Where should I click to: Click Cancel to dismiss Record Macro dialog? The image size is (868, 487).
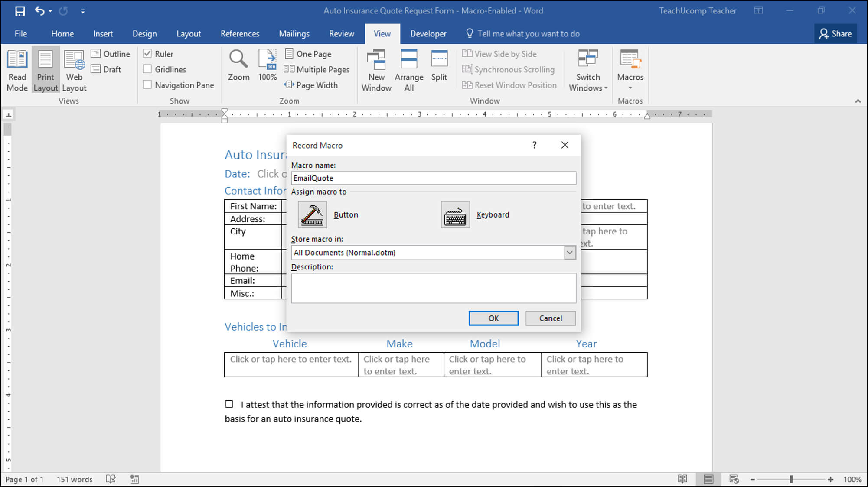coord(550,318)
